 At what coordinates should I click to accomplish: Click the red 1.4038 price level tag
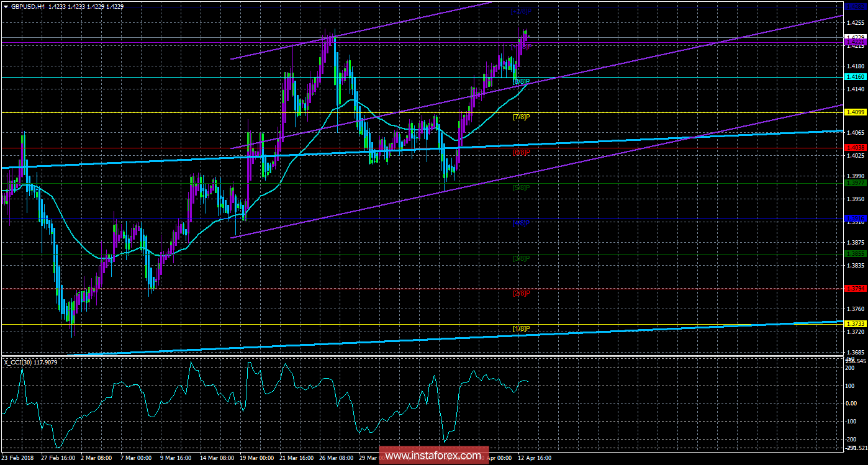pyautogui.click(x=855, y=148)
